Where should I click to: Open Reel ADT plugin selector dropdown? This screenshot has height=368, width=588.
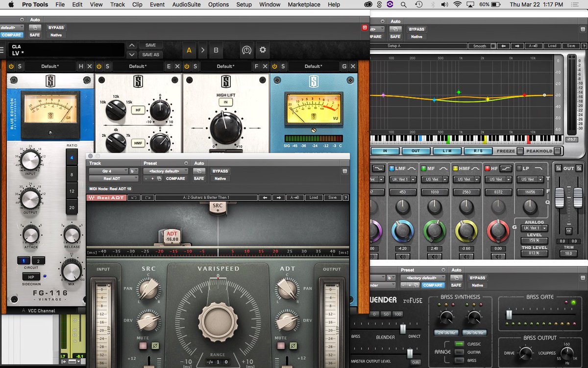pyautogui.click(x=114, y=179)
